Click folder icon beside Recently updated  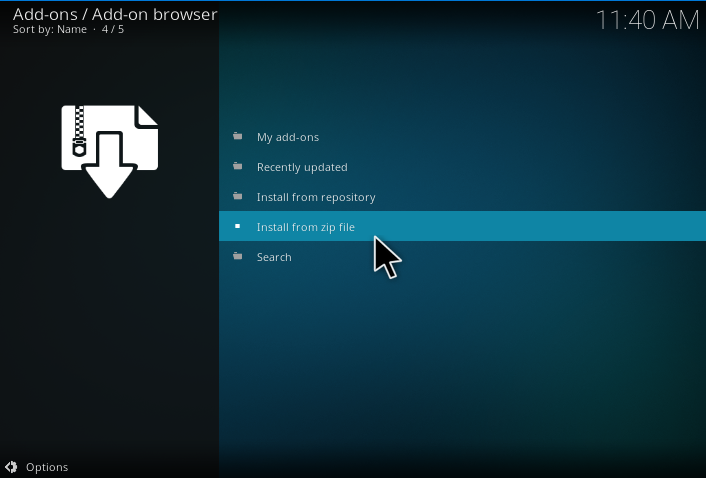238,166
